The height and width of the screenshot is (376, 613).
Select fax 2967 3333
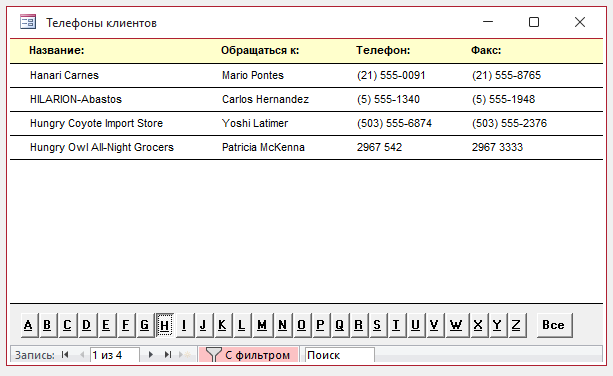[497, 147]
